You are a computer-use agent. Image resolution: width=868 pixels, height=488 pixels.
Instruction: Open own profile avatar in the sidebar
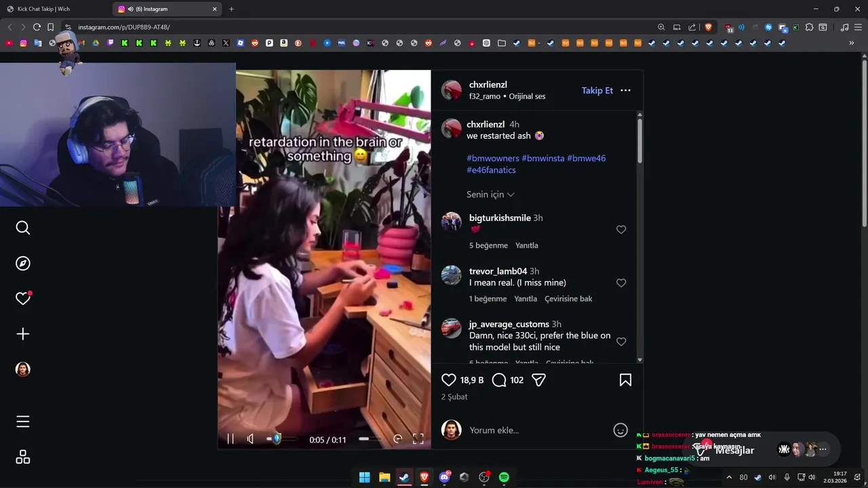click(x=23, y=369)
